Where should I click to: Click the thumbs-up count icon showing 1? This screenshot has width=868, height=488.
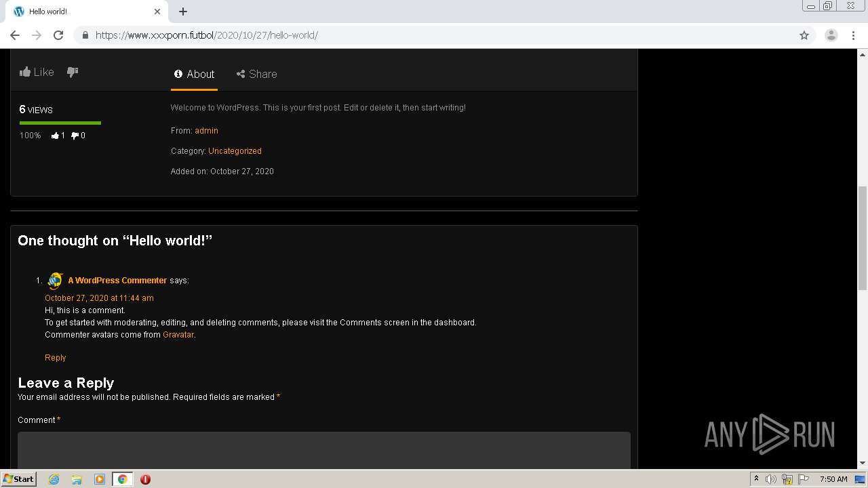tap(55, 136)
